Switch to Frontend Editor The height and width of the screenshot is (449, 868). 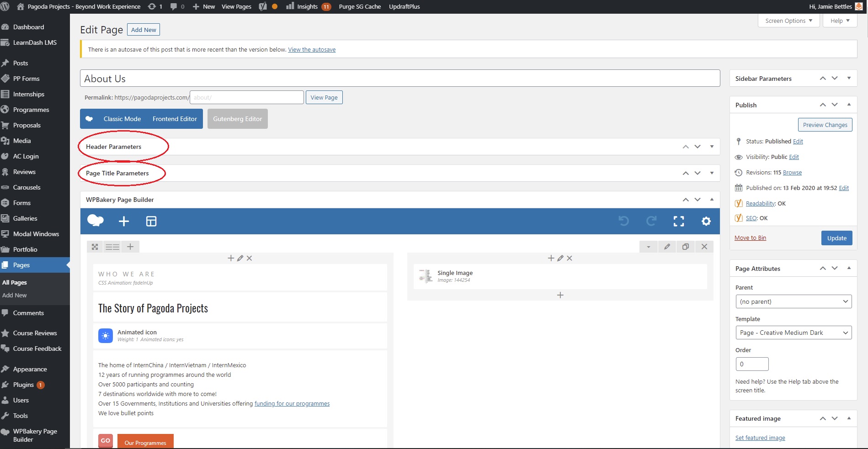pos(175,119)
